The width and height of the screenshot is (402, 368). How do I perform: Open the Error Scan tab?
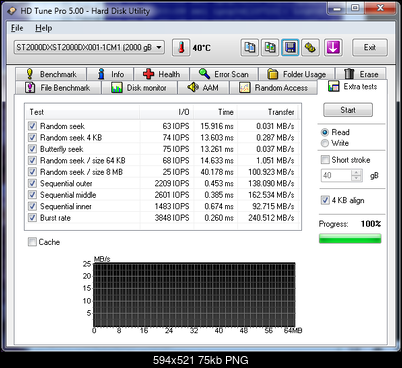click(x=224, y=74)
